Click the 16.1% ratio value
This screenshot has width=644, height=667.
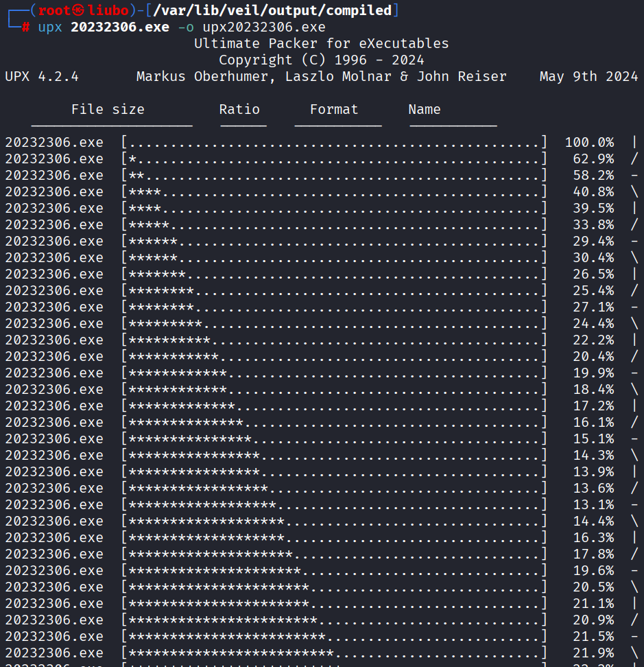coord(593,423)
